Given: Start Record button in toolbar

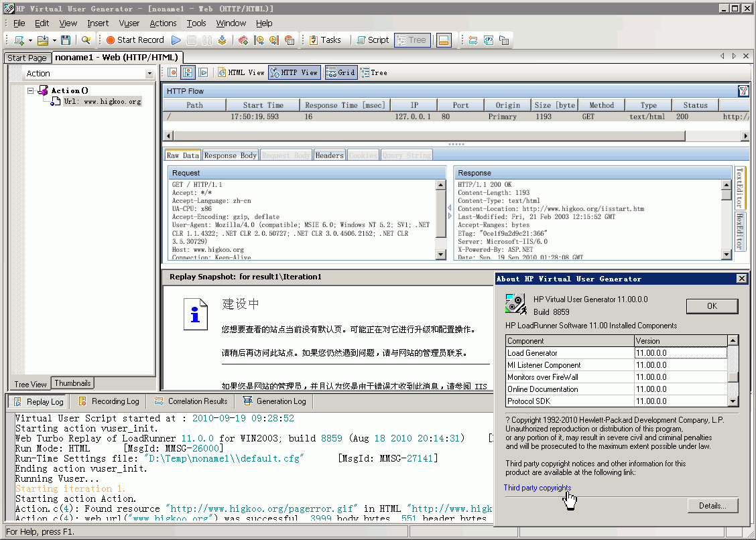Looking at the screenshot, I should [135, 40].
